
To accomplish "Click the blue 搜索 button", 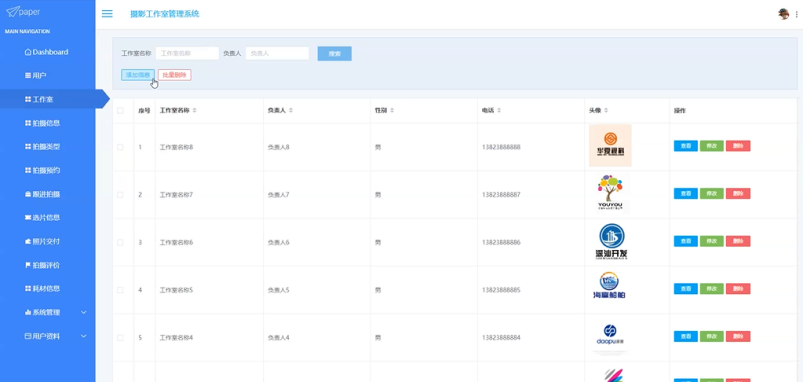I will coord(334,53).
